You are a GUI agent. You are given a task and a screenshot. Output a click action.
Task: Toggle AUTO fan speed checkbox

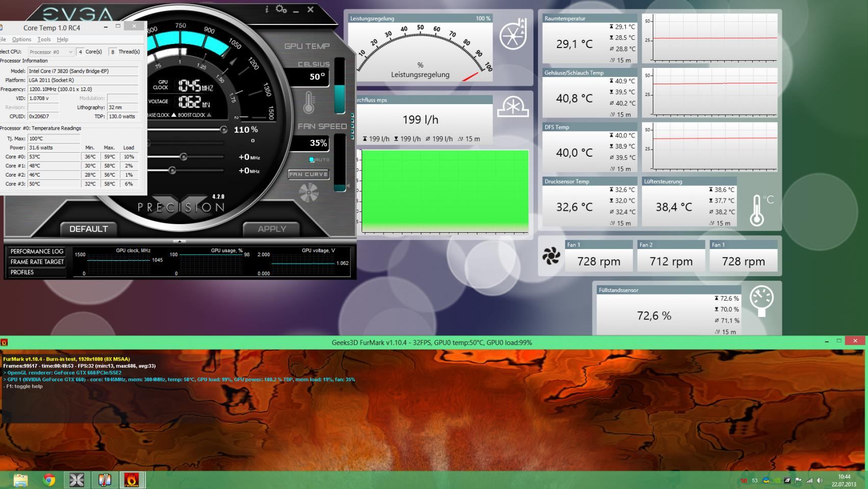(312, 160)
